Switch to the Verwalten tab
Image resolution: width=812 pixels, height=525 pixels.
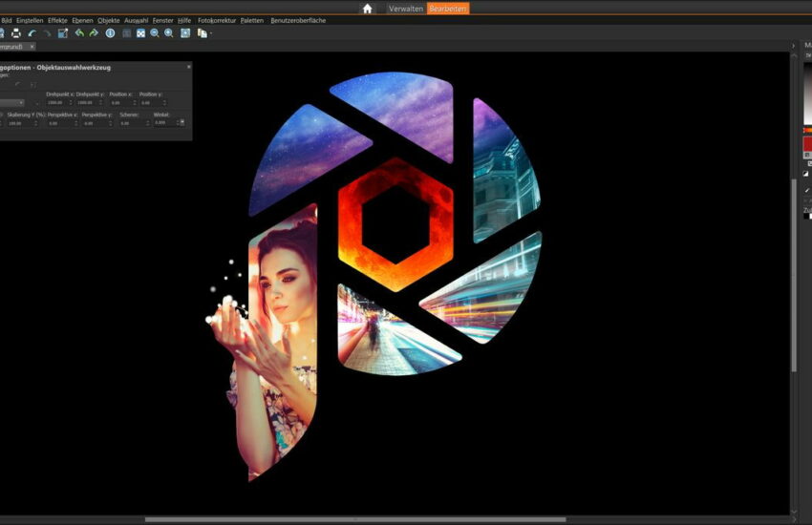pyautogui.click(x=406, y=9)
